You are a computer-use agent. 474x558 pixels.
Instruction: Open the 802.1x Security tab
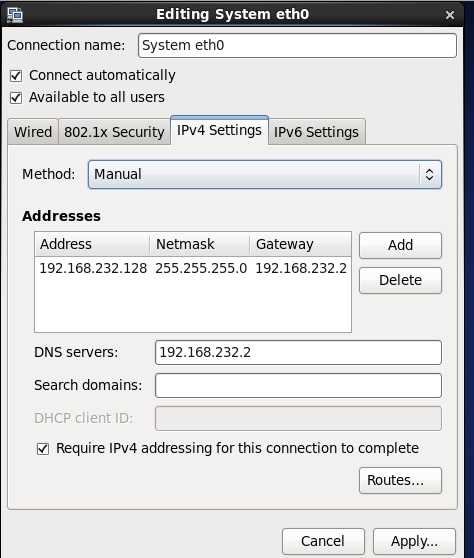point(114,132)
